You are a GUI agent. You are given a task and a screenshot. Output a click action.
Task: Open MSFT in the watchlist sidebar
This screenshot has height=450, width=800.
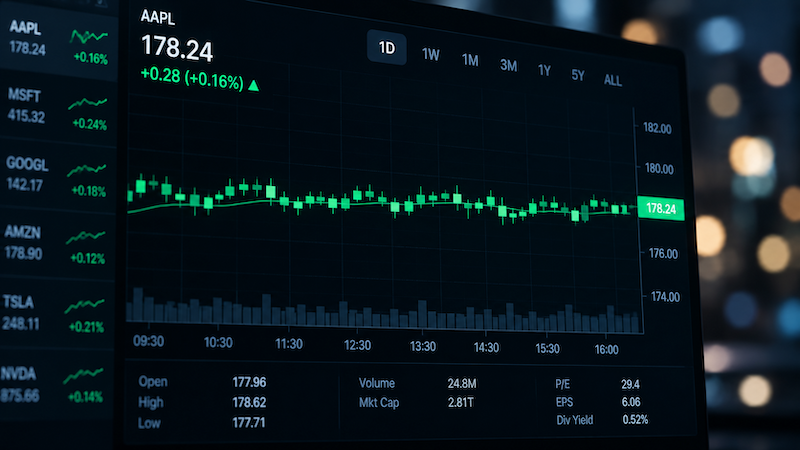coord(58,110)
